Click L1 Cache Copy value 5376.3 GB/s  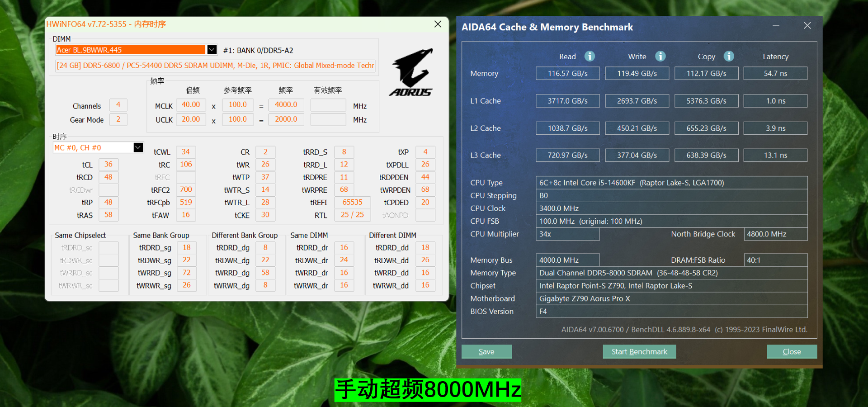coord(707,101)
